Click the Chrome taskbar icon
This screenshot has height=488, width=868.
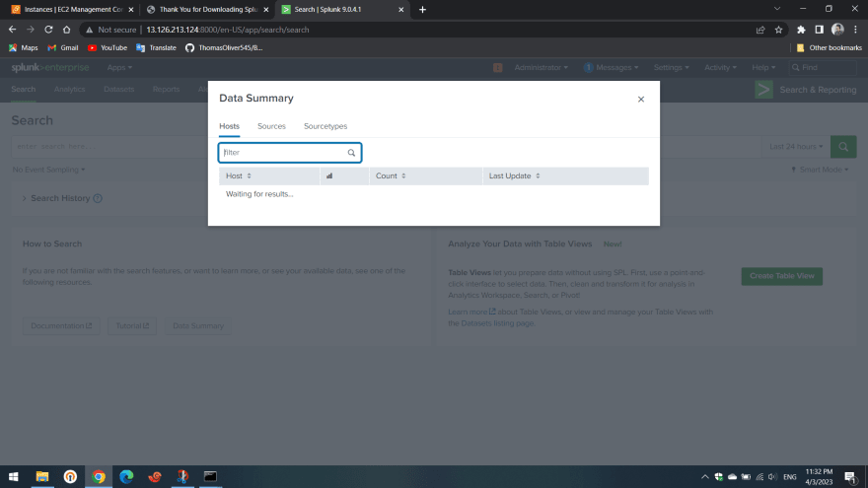click(99, 476)
